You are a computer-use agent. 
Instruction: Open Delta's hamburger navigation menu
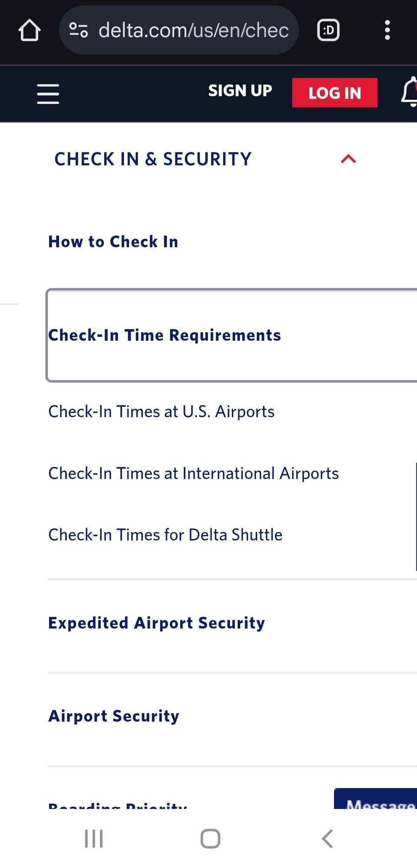click(x=48, y=93)
